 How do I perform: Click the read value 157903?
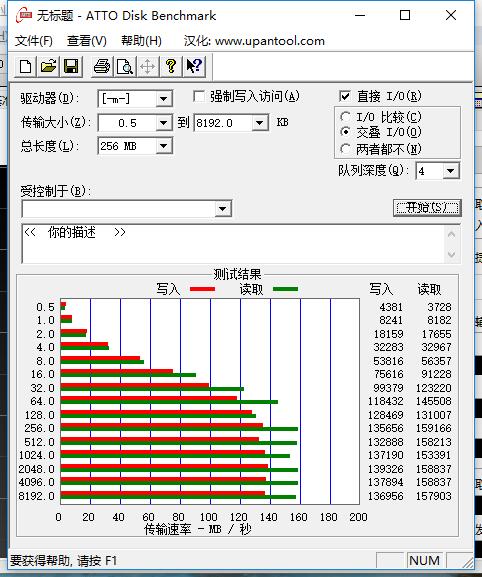[433, 496]
